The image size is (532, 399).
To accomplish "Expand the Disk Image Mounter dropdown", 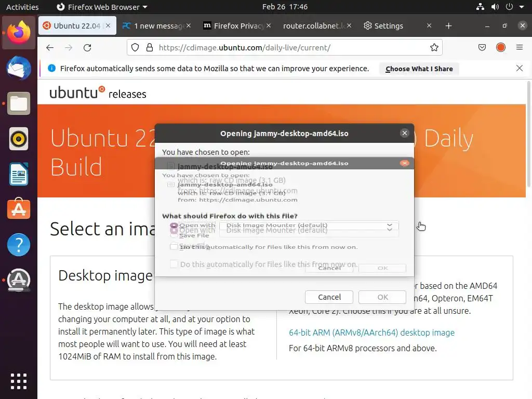I will [309, 230].
